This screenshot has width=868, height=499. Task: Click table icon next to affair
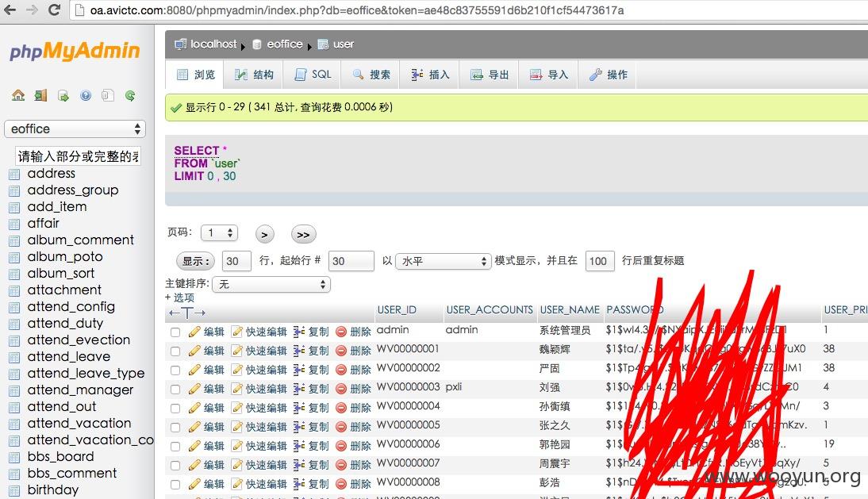(14, 224)
